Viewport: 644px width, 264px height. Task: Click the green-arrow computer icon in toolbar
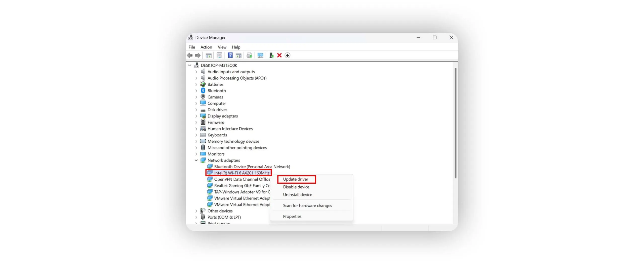271,55
